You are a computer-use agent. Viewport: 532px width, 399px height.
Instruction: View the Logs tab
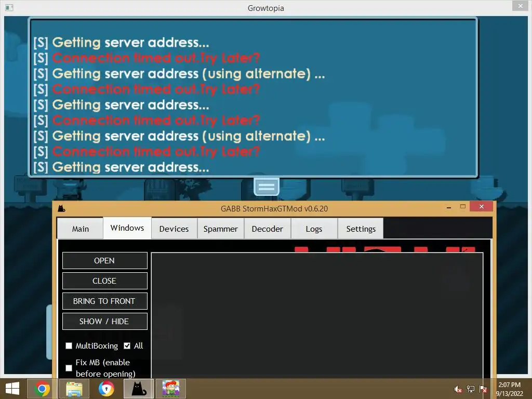click(314, 229)
